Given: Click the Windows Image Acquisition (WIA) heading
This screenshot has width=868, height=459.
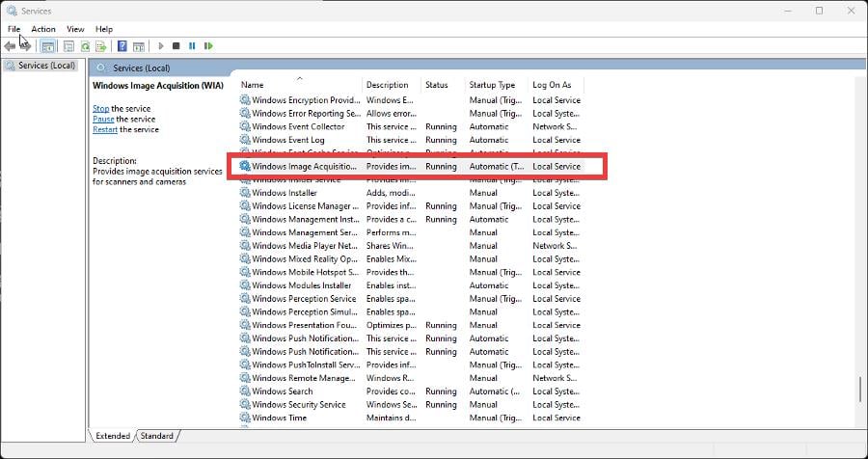Looking at the screenshot, I should (x=158, y=85).
